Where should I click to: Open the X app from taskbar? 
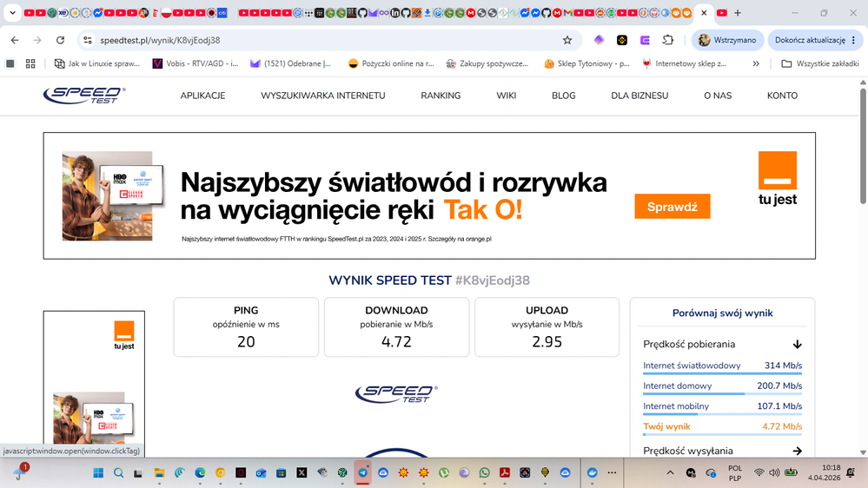point(301,472)
